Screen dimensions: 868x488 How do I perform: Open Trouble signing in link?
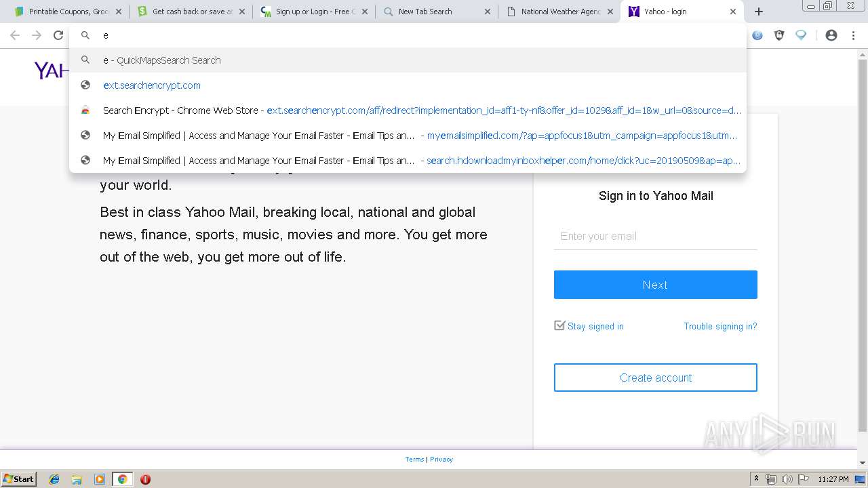(x=720, y=326)
